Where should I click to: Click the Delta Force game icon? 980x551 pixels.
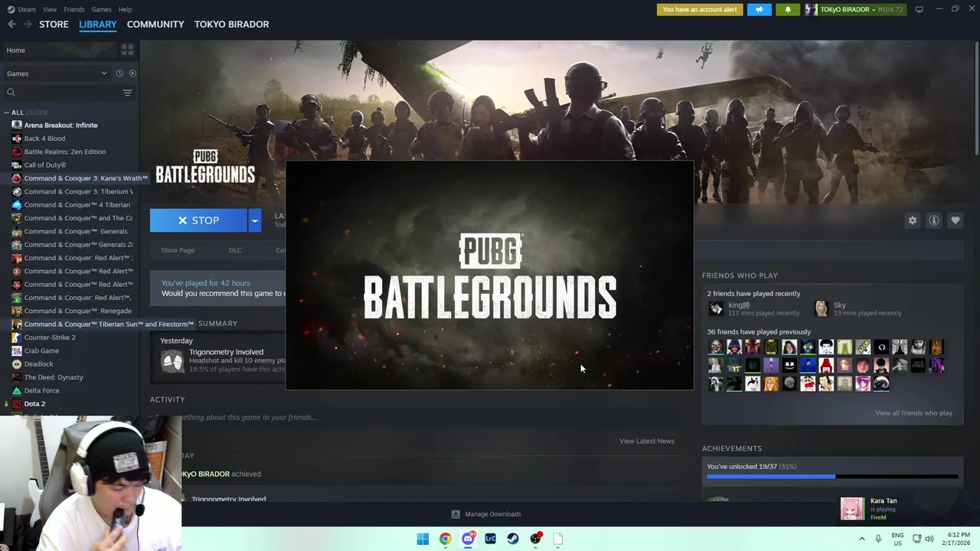coord(17,390)
